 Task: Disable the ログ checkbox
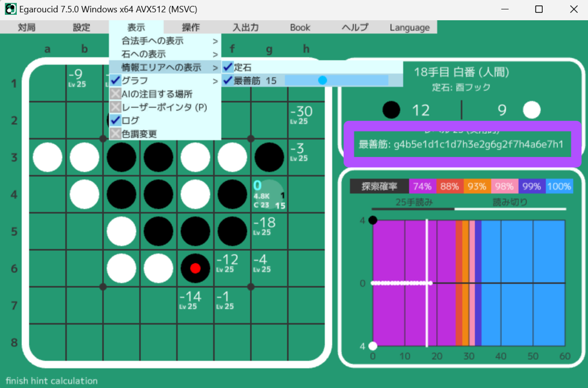(x=116, y=120)
